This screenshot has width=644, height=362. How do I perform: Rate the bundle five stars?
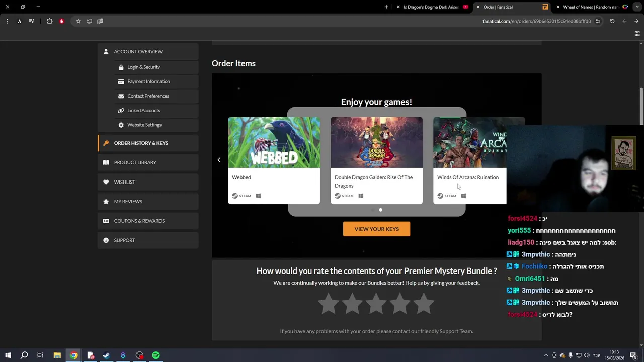click(424, 304)
